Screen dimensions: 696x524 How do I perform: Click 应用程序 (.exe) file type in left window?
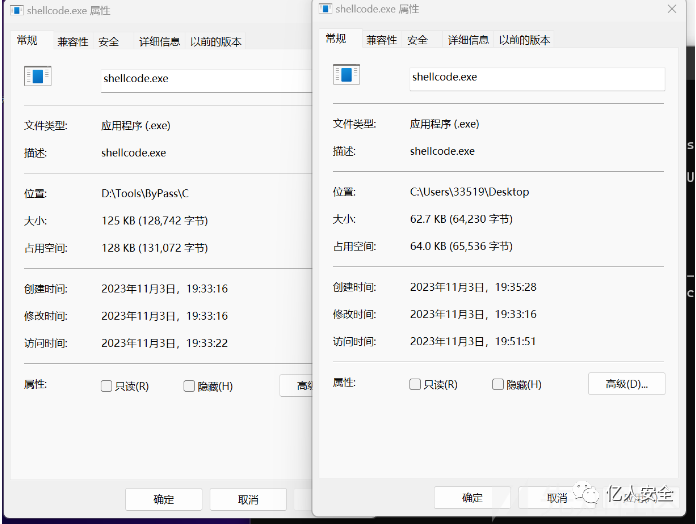[x=135, y=126]
